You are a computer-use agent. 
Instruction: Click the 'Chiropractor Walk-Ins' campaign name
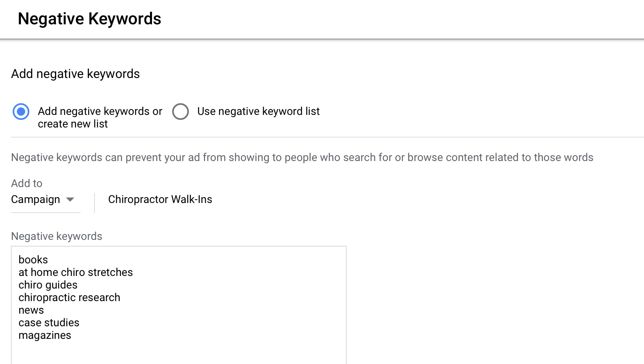pyautogui.click(x=160, y=199)
